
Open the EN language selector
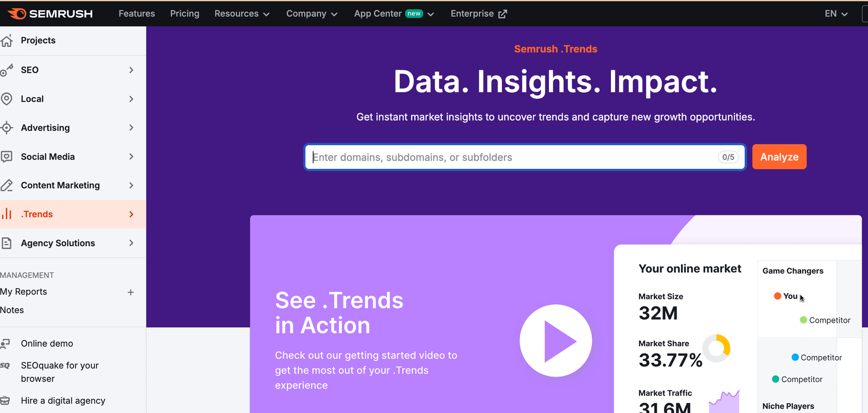click(836, 14)
